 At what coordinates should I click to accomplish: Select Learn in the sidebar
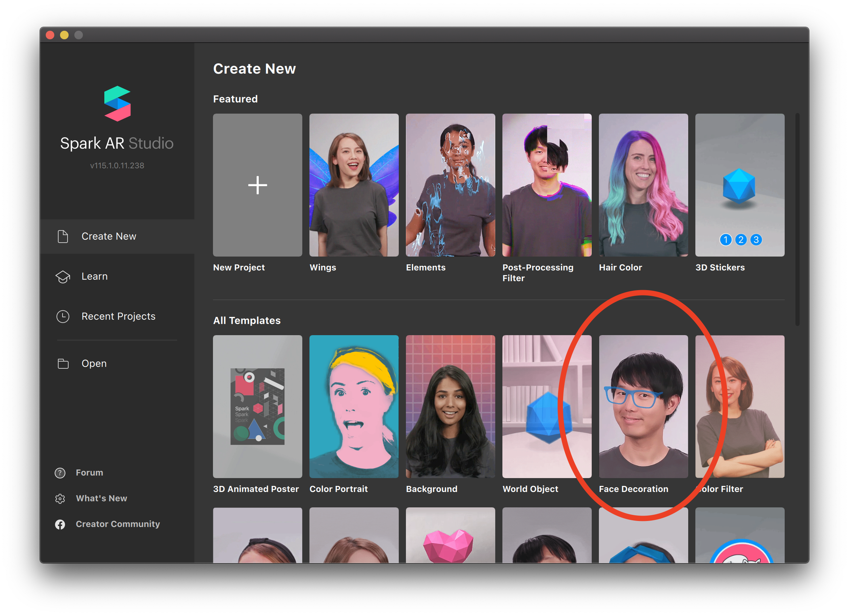[94, 277]
